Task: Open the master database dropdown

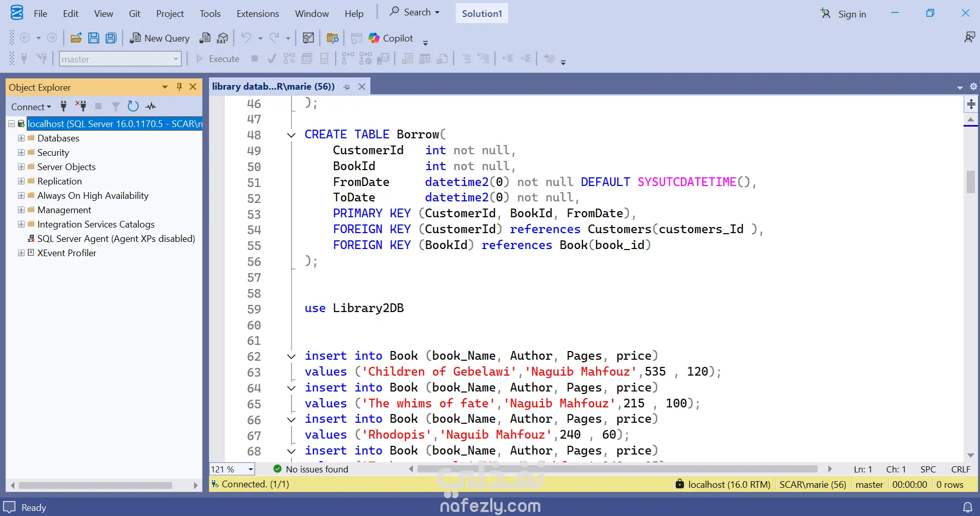Action: pos(176,59)
